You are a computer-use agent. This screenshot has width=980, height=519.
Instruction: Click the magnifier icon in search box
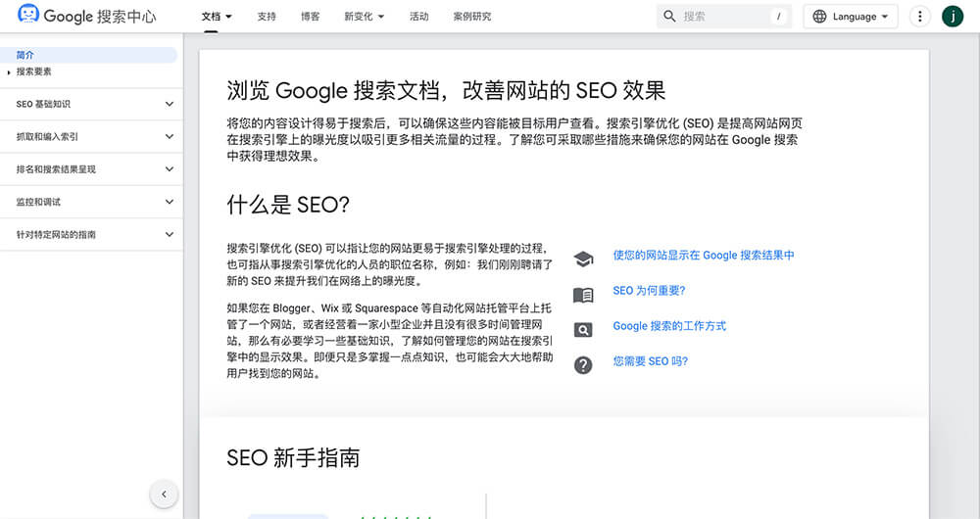click(x=669, y=17)
